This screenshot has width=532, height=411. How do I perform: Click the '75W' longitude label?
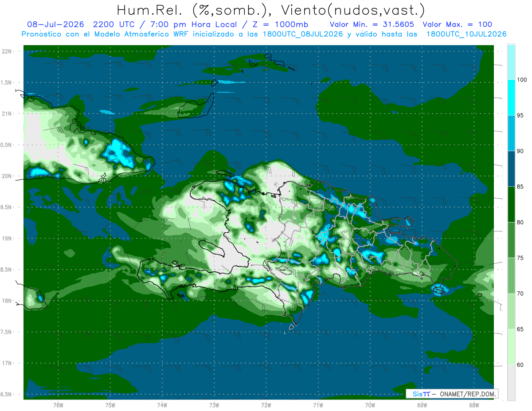click(110, 405)
